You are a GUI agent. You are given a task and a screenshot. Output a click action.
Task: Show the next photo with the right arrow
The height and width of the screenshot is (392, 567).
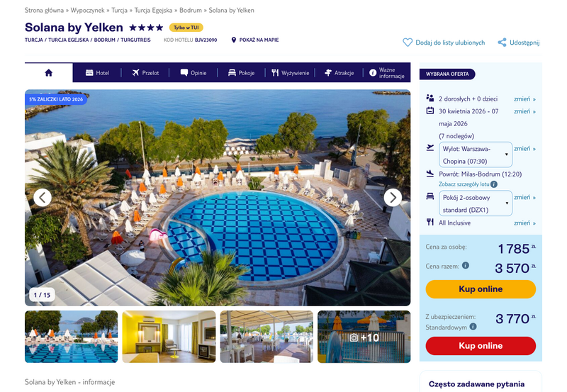point(393,198)
